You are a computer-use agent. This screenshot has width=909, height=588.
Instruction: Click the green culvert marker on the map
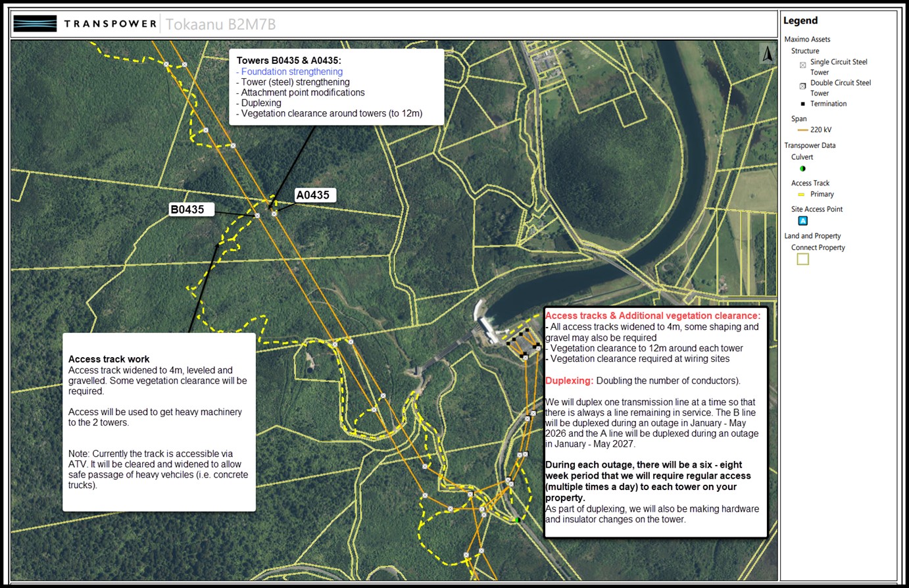coord(518,520)
